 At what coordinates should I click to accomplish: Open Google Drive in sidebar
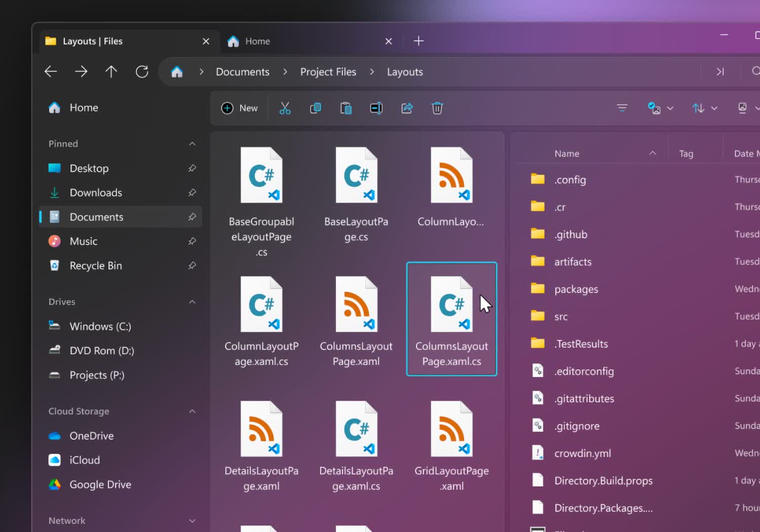click(120, 484)
